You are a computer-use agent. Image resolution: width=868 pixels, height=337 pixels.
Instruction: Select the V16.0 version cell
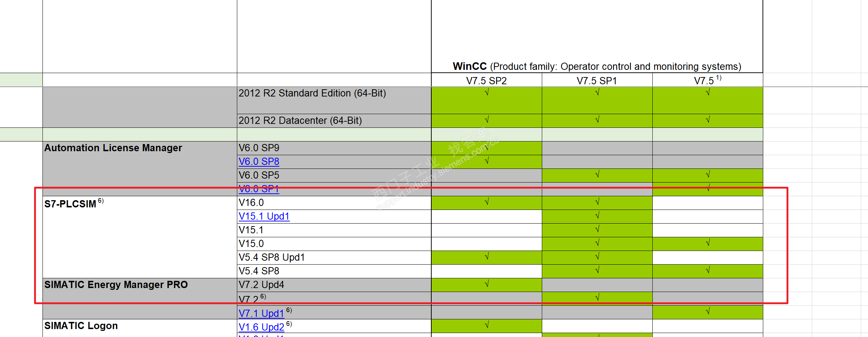point(334,203)
